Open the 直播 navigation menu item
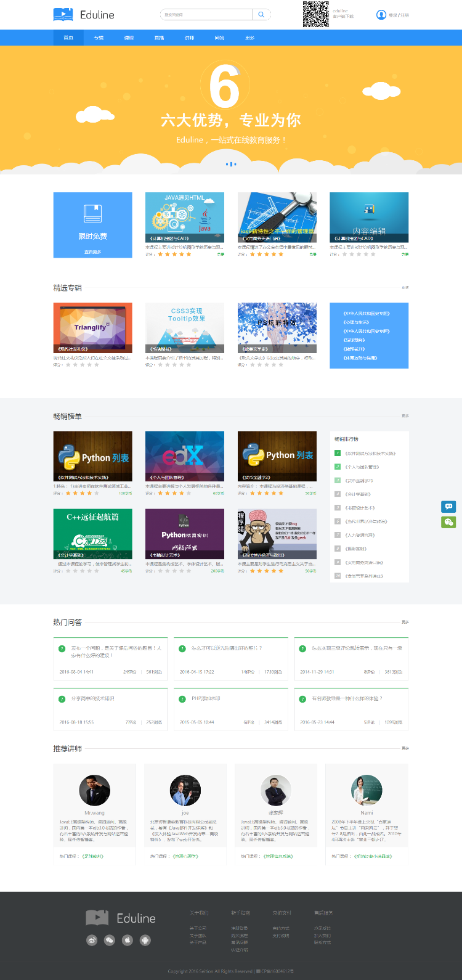The image size is (462, 980). tap(159, 38)
